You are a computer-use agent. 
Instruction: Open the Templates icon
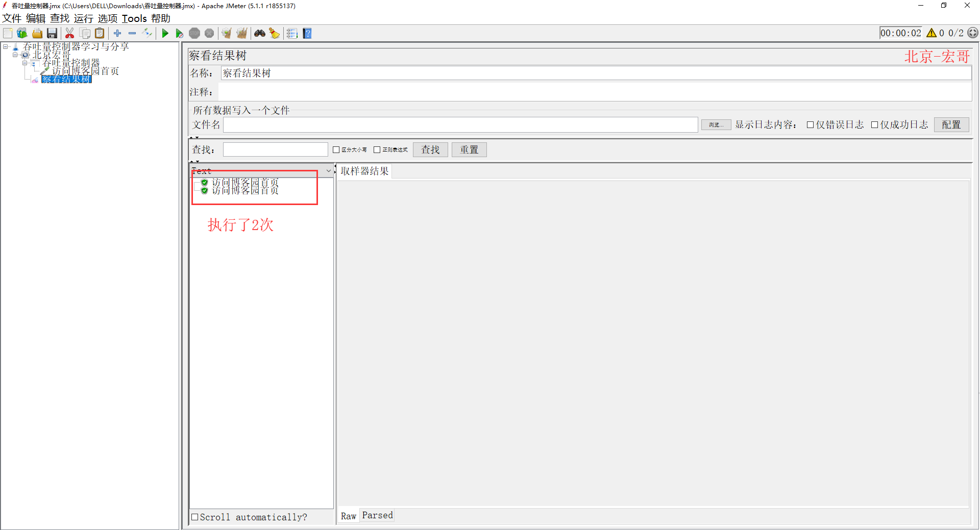[x=22, y=33]
